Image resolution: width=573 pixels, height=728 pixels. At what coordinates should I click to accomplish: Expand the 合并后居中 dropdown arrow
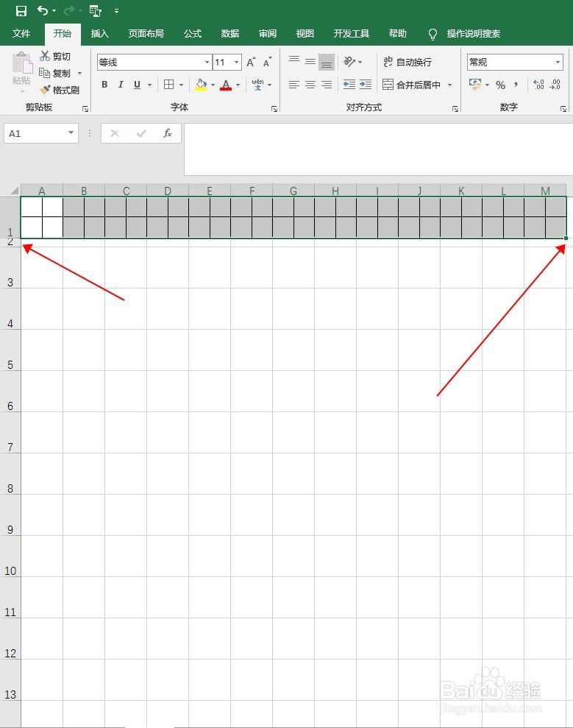[449, 85]
